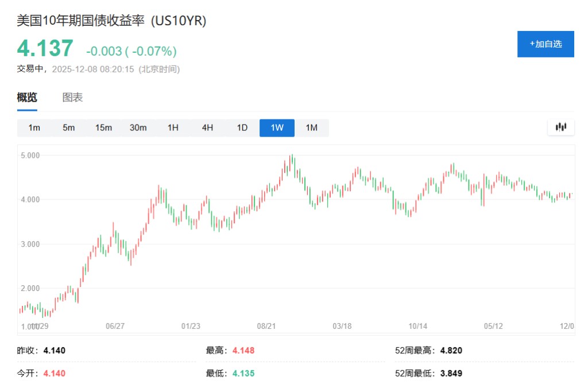The width and height of the screenshot is (588, 384).
Task: Click the 加自选 add to watchlist button
Action: (x=546, y=44)
